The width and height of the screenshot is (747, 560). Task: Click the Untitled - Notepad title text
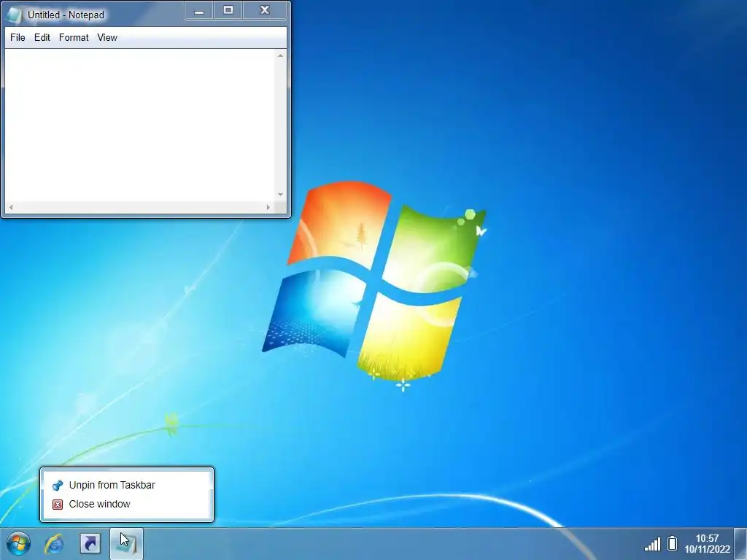point(66,15)
